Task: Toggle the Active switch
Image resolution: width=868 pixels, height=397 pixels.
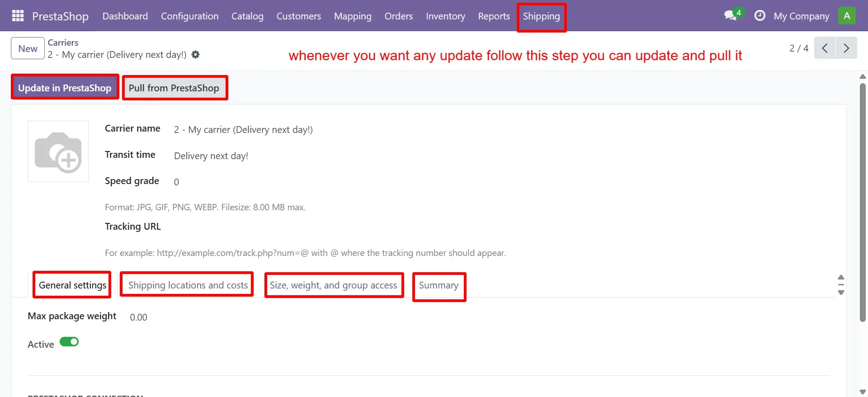Action: click(69, 342)
